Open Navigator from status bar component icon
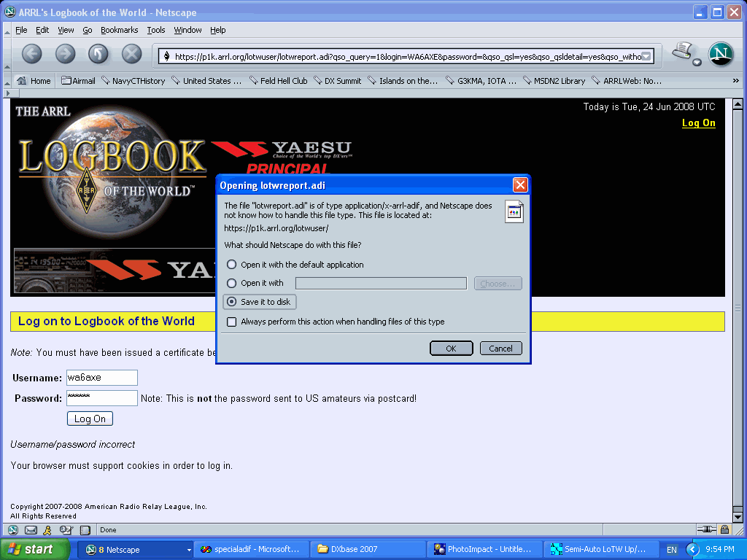Screen dimensions: 747x560 (13, 529)
